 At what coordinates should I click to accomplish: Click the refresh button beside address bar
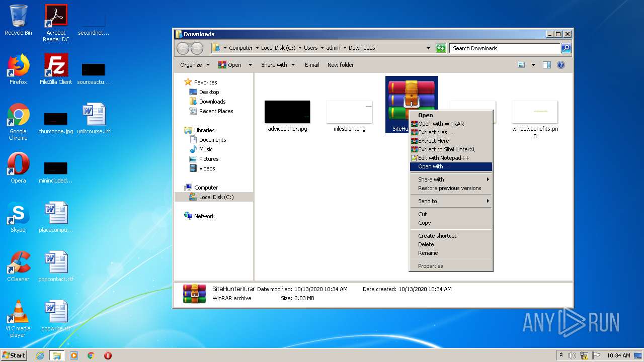[x=441, y=48]
